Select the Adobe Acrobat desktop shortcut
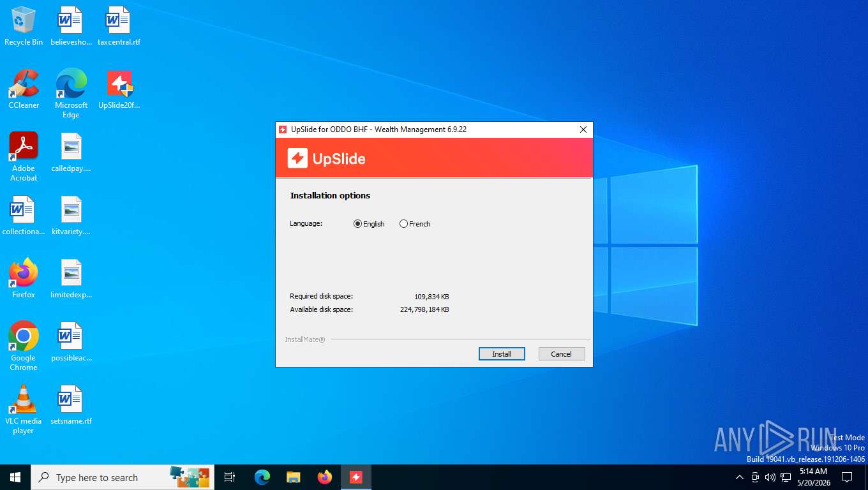868x490 pixels. tap(24, 157)
